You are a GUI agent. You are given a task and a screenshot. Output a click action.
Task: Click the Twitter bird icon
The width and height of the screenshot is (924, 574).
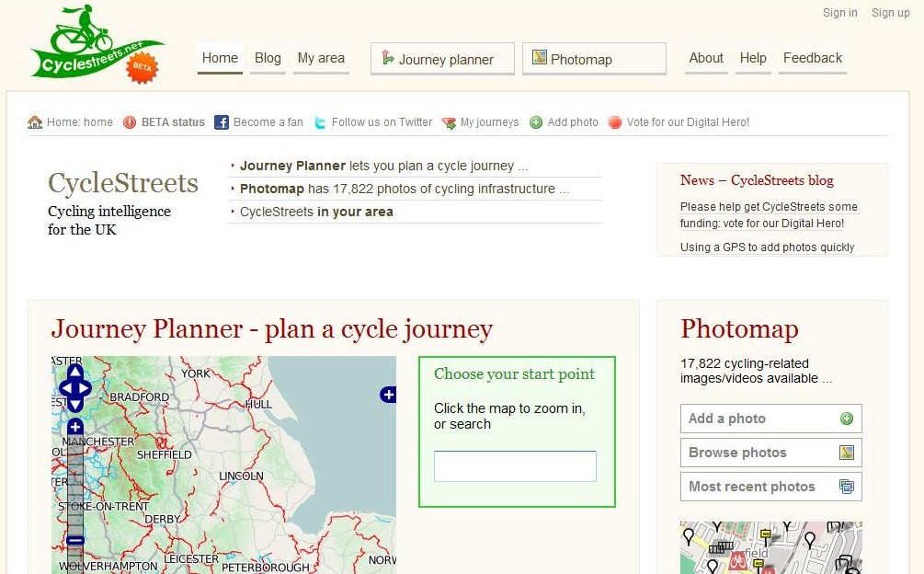click(x=319, y=122)
